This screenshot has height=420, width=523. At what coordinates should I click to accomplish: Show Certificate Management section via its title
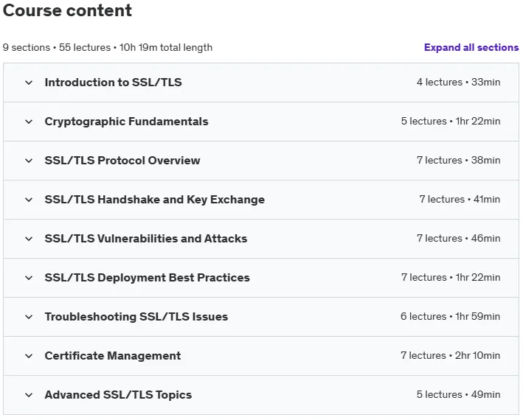pyautogui.click(x=113, y=356)
